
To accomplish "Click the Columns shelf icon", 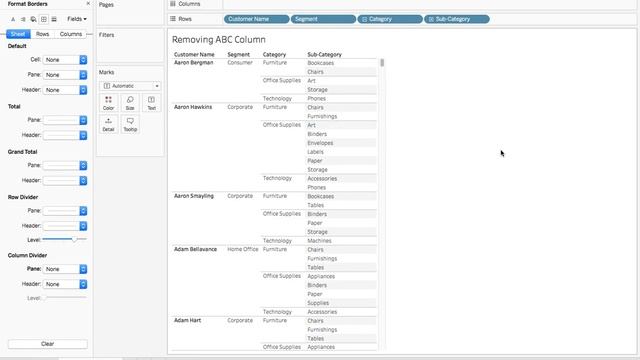I will click(x=173, y=4).
